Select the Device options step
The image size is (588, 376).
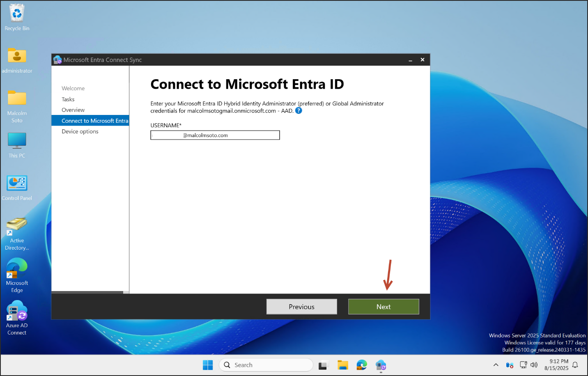pos(80,131)
